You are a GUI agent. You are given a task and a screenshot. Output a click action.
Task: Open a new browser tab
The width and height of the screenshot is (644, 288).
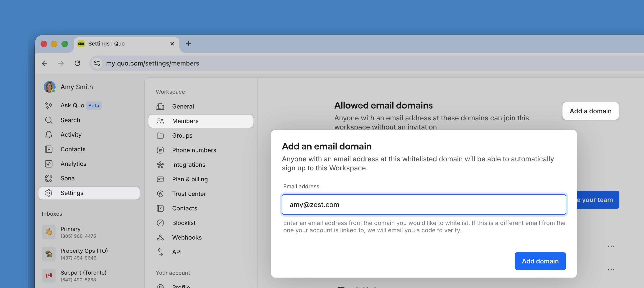189,44
